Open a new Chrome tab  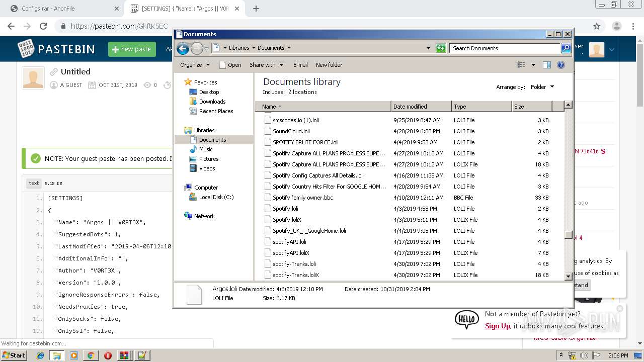[256, 9]
